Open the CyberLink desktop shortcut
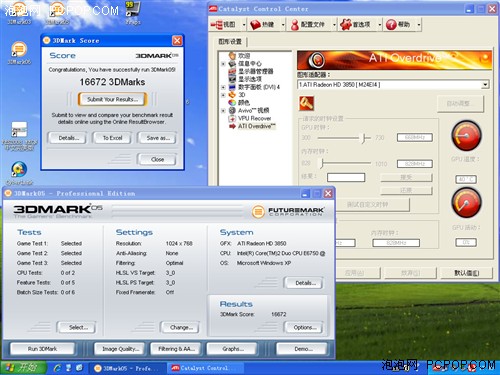The width and height of the screenshot is (500, 375). (x=19, y=173)
